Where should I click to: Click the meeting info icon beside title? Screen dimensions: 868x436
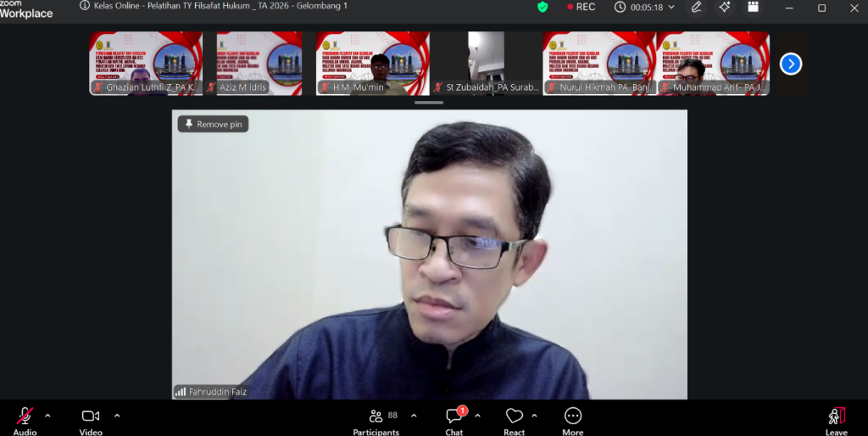pos(85,6)
